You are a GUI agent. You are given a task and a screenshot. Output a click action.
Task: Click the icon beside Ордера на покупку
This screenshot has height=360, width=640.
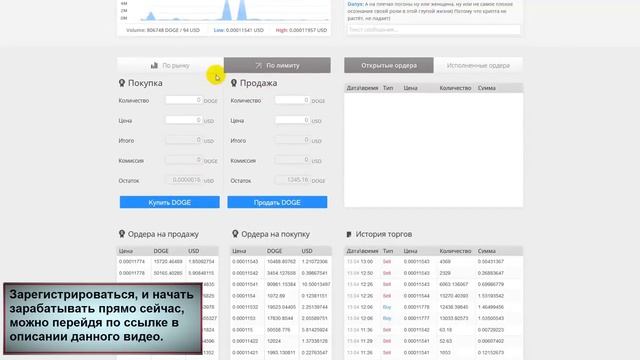click(235, 234)
